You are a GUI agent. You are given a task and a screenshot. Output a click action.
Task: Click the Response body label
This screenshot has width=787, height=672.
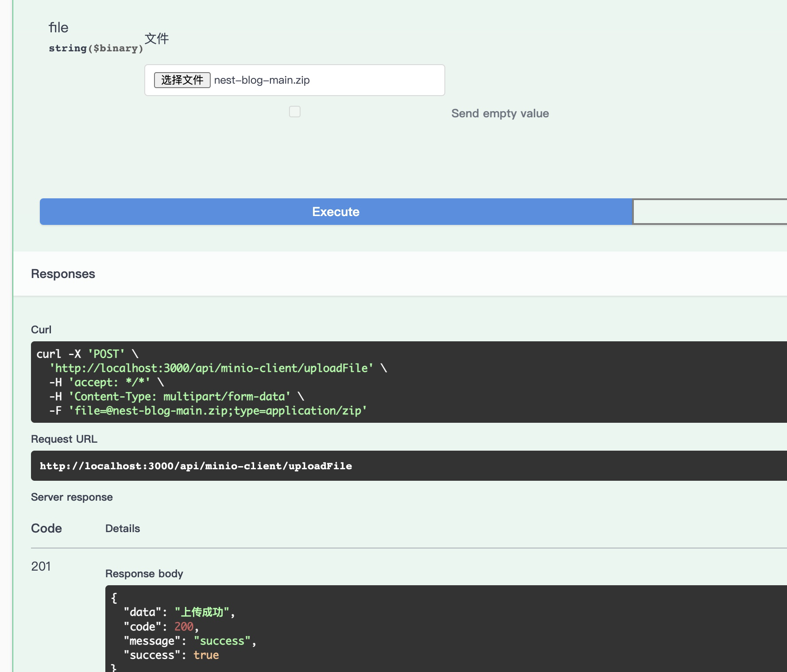144,574
